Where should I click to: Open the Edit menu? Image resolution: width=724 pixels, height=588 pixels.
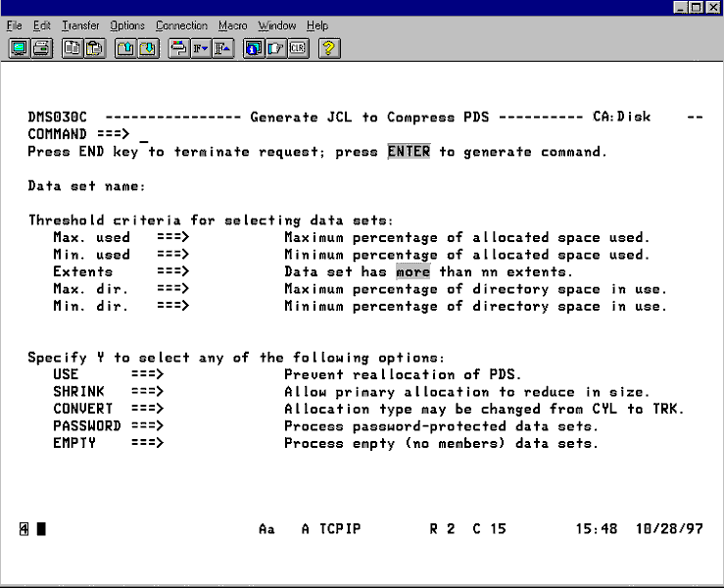point(41,25)
